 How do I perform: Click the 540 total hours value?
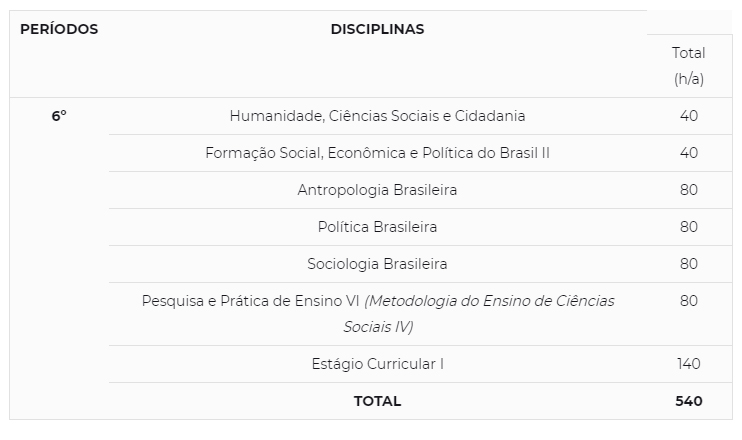[688, 401]
